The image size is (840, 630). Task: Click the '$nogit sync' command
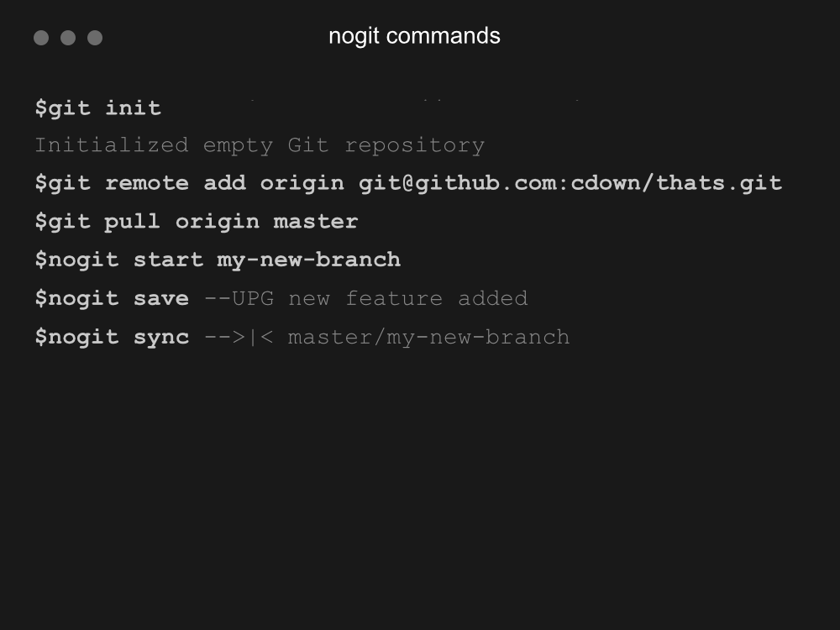[112, 337]
